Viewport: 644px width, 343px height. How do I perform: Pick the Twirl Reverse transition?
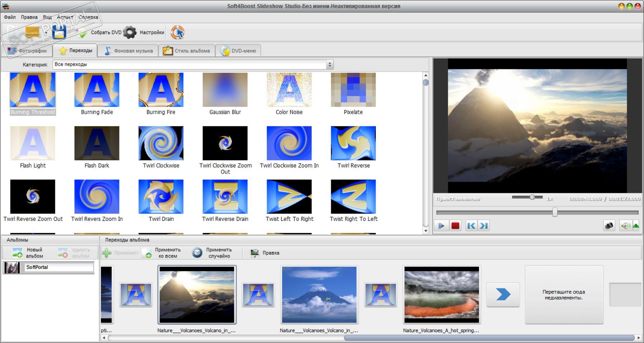(353, 147)
